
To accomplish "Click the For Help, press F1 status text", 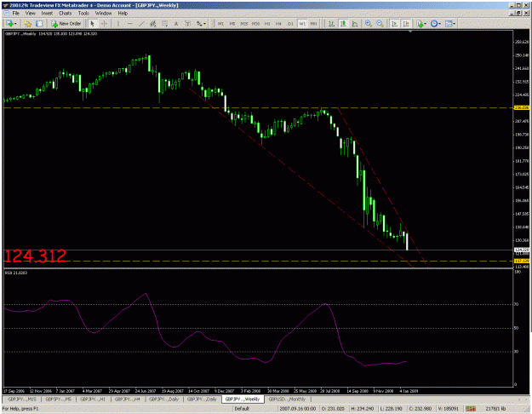I will point(20,409).
